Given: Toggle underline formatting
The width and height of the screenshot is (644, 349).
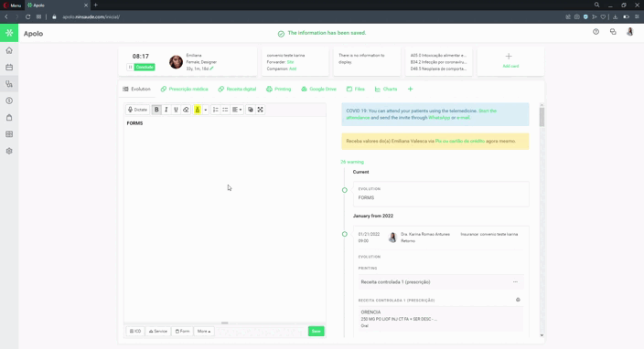Looking at the screenshot, I should pos(176,110).
